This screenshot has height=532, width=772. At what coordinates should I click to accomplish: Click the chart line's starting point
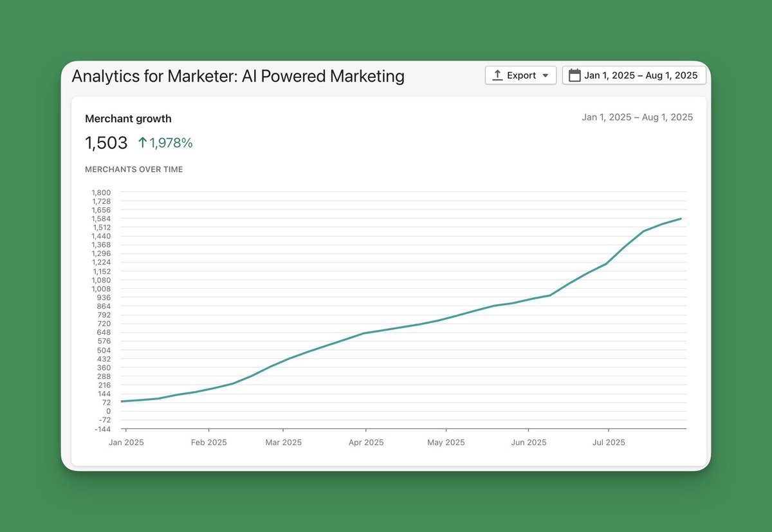[122, 401]
